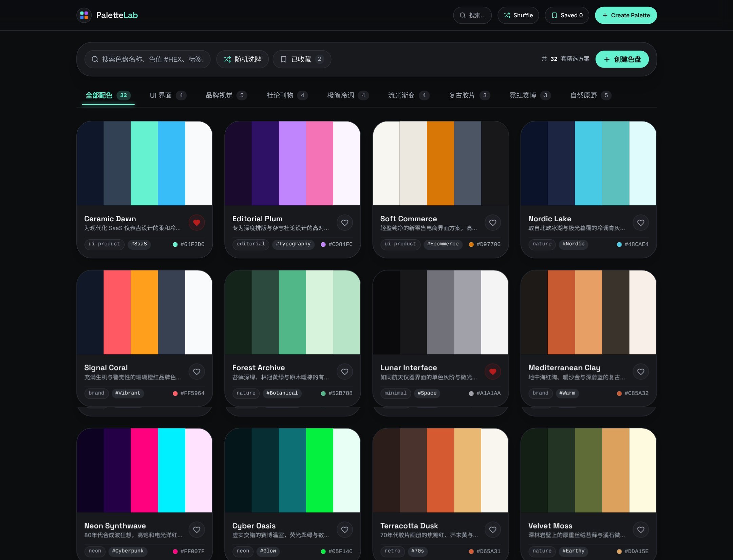Click the shuffle icon in 随机洗牌
The height and width of the screenshot is (560, 733).
click(227, 59)
